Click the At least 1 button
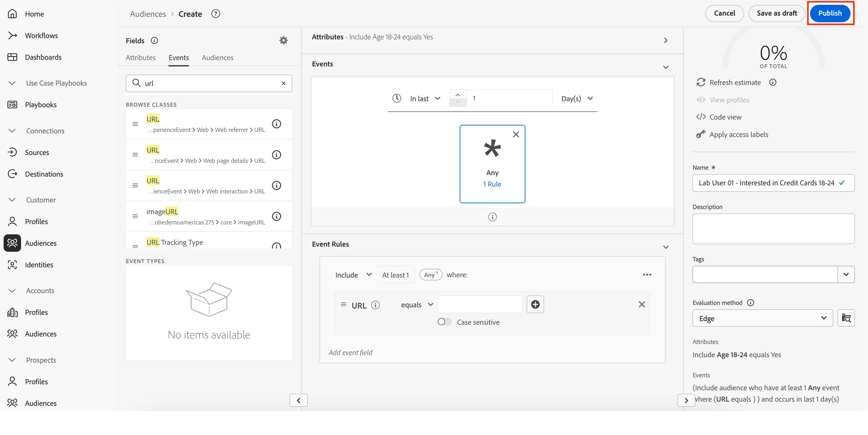Screen dimensions: 868x435 point(395,275)
